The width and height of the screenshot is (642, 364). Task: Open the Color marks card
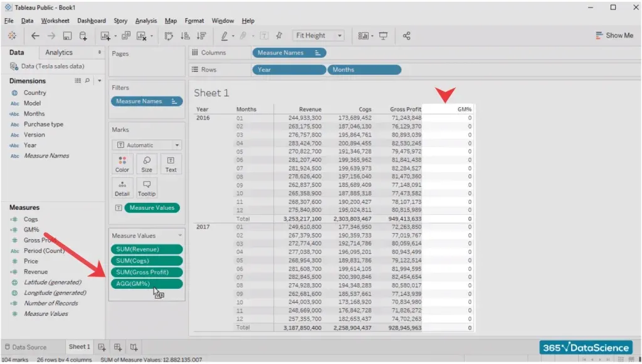pos(122,164)
